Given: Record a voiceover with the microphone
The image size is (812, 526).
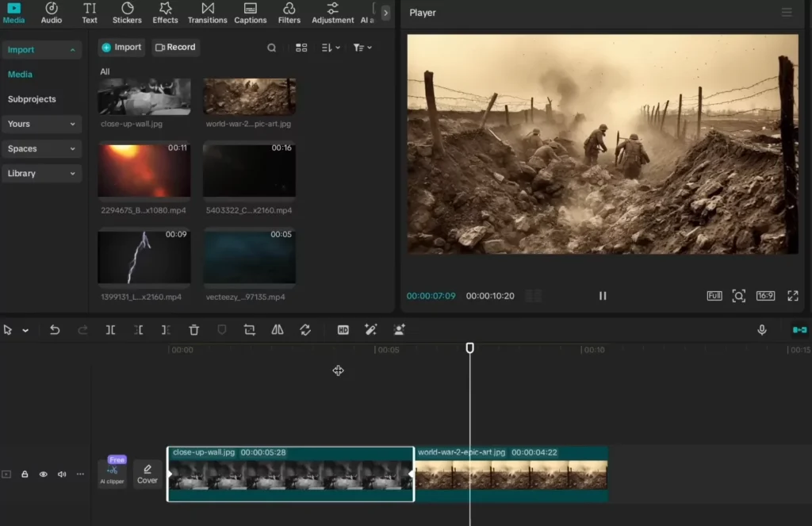Looking at the screenshot, I should (762, 330).
